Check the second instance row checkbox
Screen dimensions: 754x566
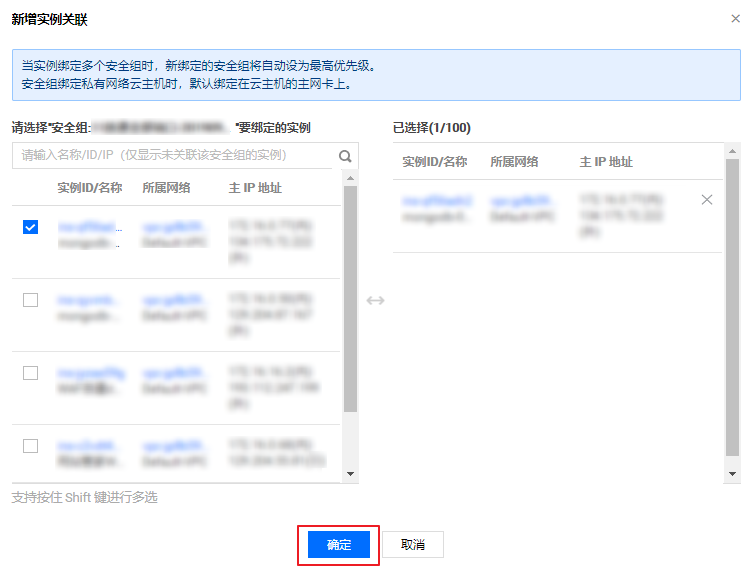point(30,300)
